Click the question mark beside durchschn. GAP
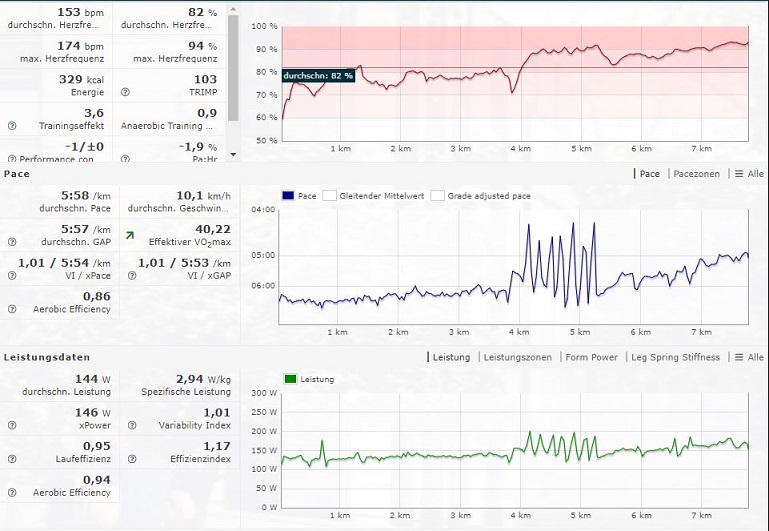Viewport: 769px width, 531px height. pyautogui.click(x=12, y=241)
